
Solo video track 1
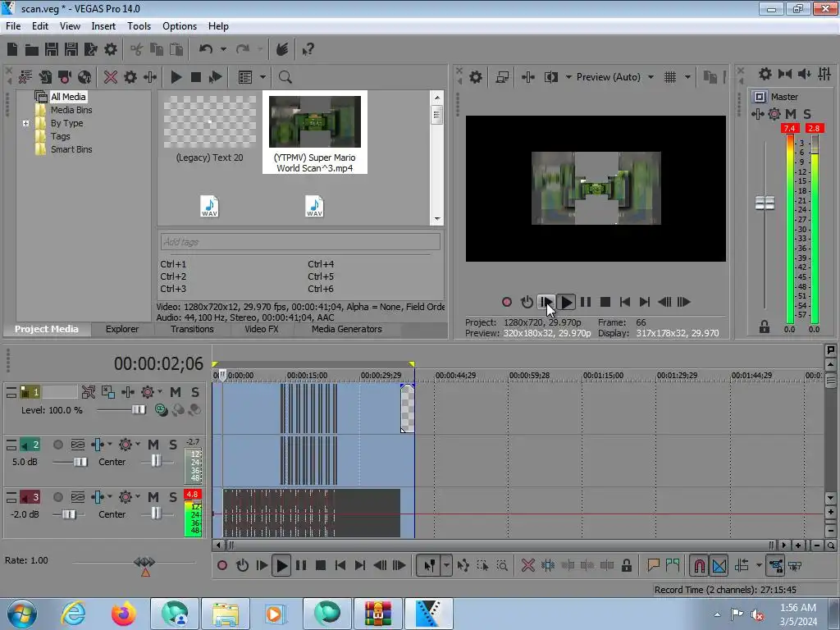(x=195, y=392)
